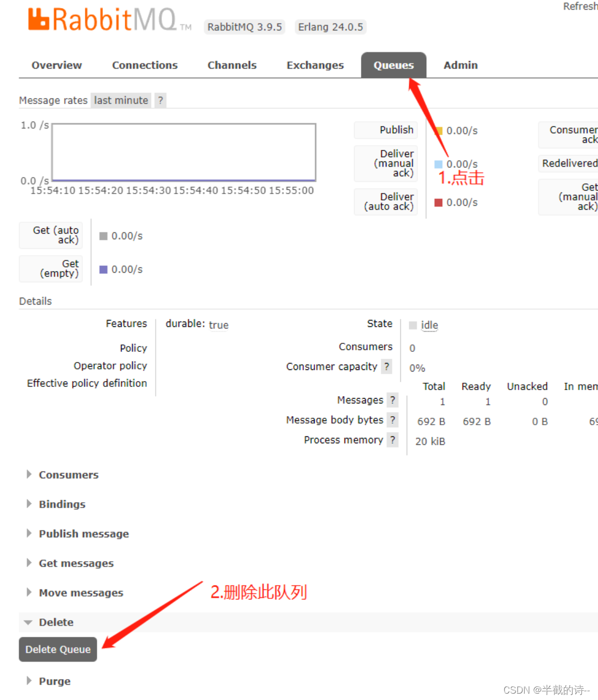Click the Refresh link
The image size is (598, 700).
pos(580,6)
